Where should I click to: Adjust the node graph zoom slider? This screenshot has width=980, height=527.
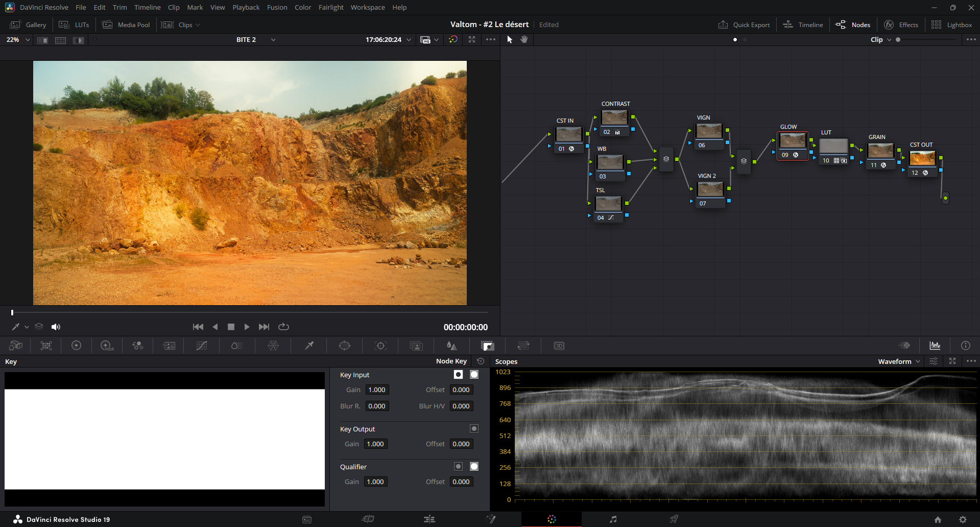925,39
